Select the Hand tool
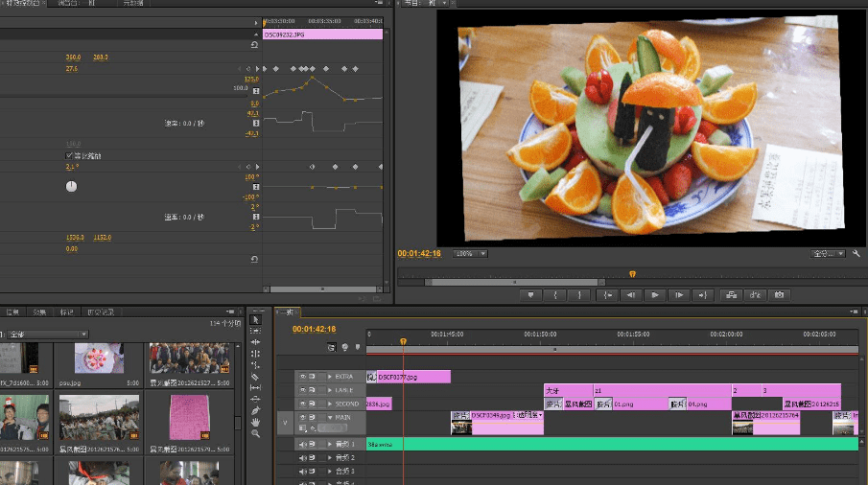 (x=256, y=423)
